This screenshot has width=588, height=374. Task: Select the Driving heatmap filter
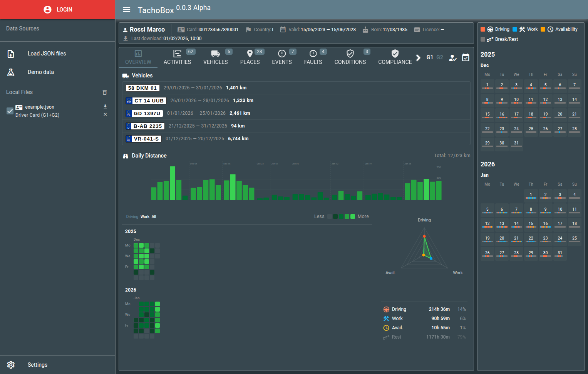[x=132, y=217]
